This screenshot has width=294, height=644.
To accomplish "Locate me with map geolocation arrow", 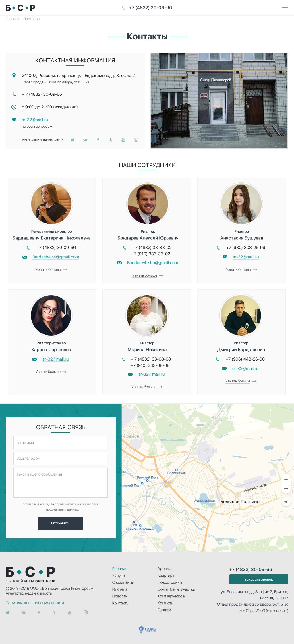I will (286, 502).
